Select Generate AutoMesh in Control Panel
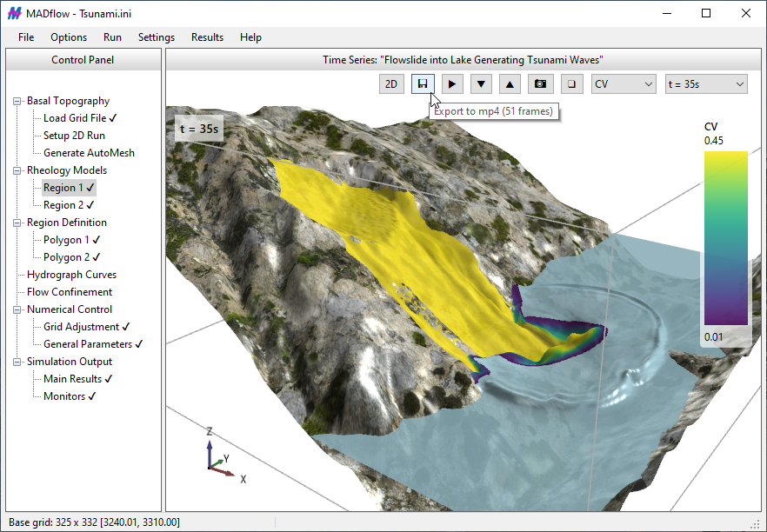767x532 pixels. pos(89,153)
